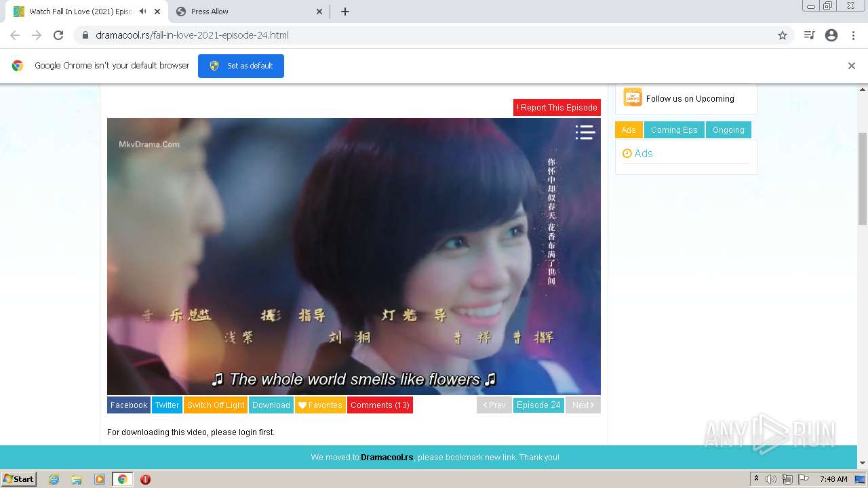Click the Upcoming calendar icon

point(633,98)
